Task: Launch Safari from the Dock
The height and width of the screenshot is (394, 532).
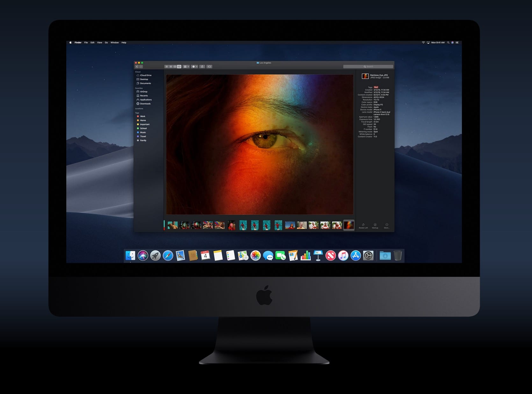Action: [x=168, y=255]
